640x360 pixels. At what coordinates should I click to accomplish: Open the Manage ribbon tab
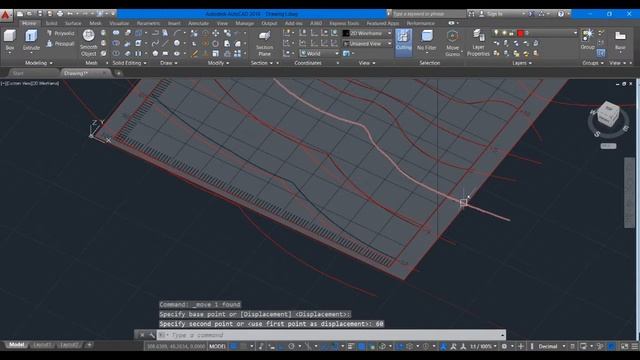point(245,24)
